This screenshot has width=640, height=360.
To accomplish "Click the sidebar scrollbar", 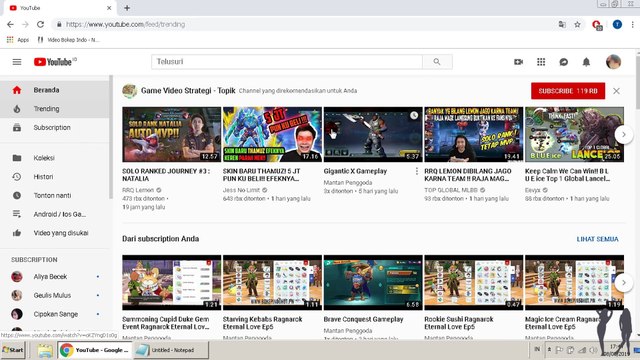I will click(111, 138).
